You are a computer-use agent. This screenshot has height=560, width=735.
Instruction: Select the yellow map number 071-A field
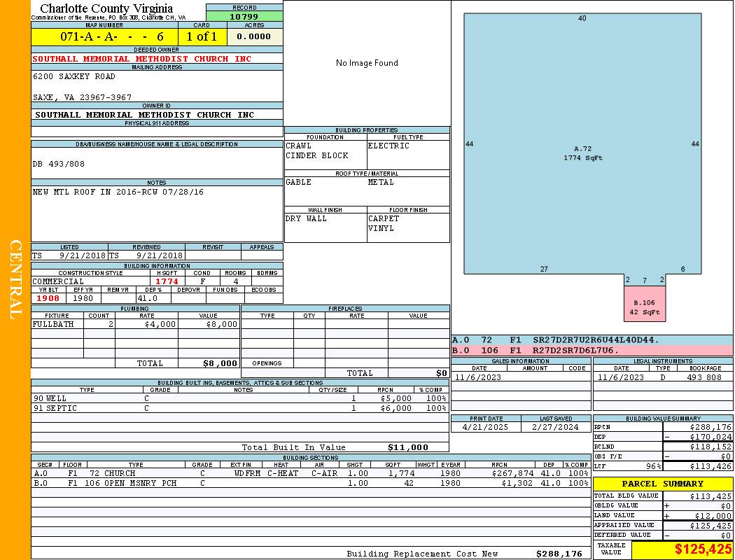[104, 36]
